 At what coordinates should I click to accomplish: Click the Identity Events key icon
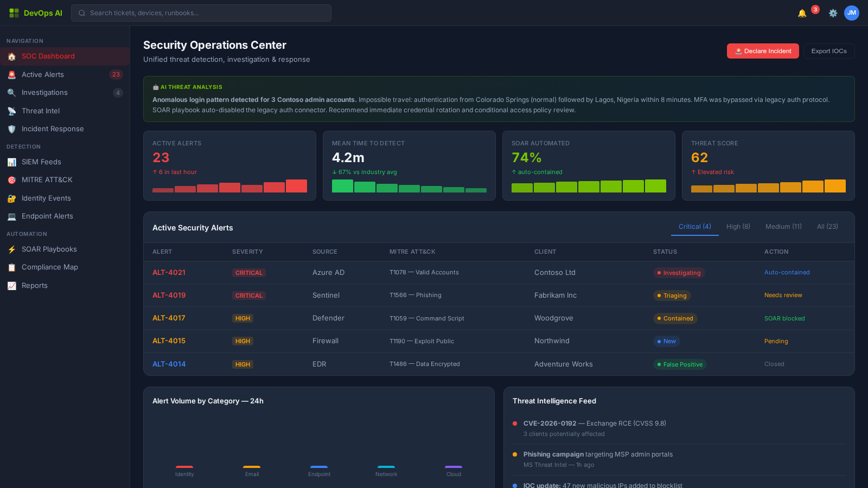11,198
